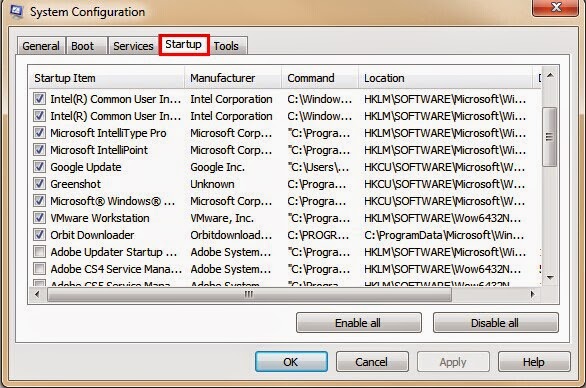586x388 pixels.
Task: Disable VMware Workstation at startup
Action: tap(39, 218)
